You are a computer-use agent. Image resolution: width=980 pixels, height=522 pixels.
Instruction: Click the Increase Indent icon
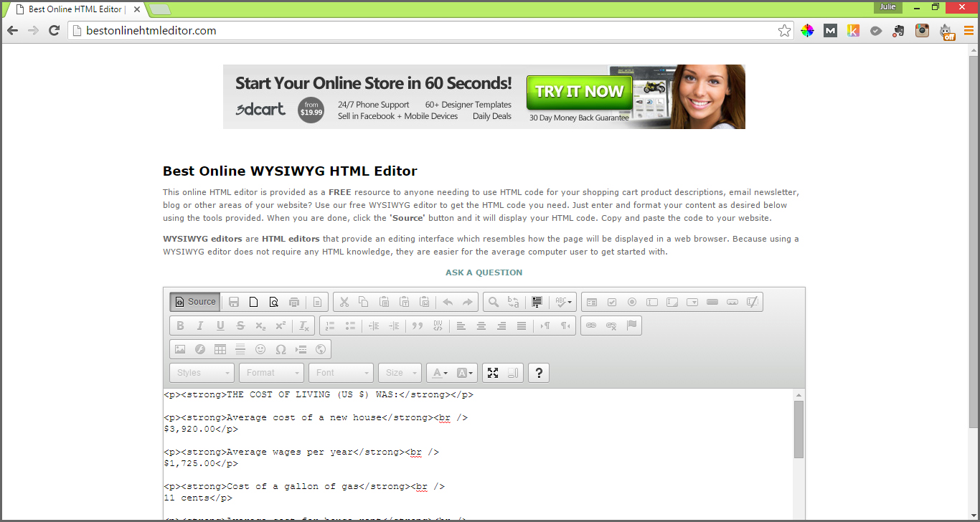[394, 326]
